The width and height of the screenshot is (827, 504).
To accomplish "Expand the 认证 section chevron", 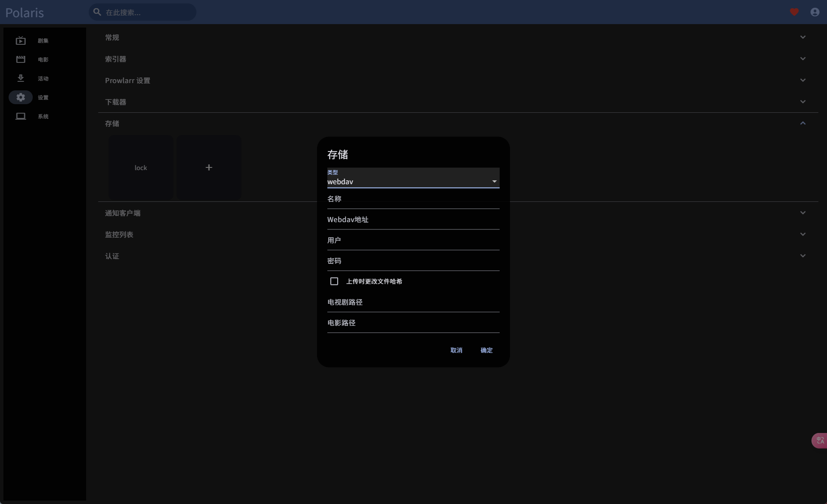I will pyautogui.click(x=803, y=256).
